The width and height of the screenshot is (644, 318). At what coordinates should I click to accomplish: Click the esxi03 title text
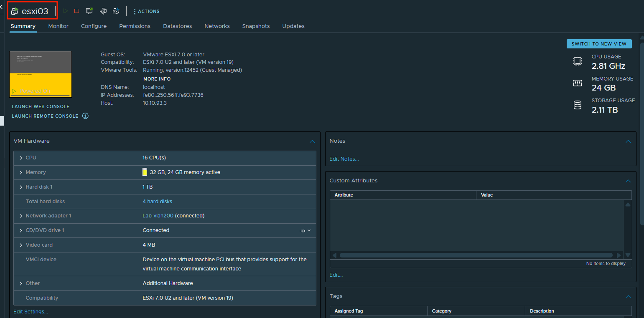(x=35, y=11)
